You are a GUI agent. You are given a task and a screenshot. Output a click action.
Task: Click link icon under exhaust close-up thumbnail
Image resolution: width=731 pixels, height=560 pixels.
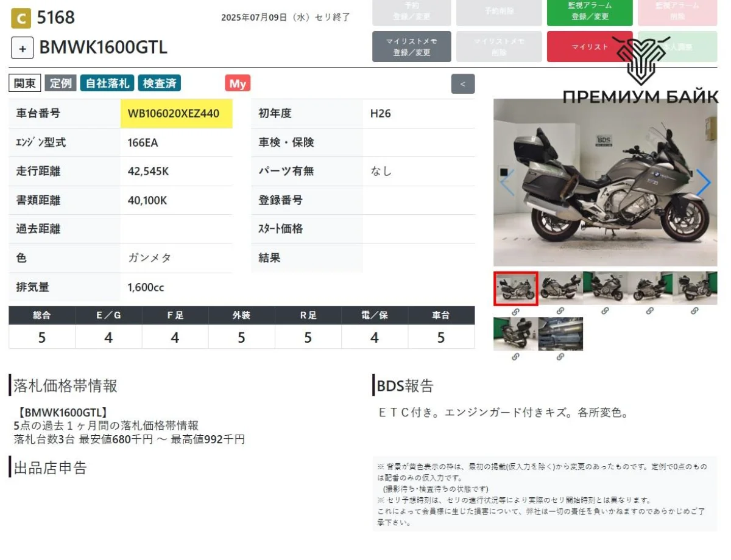560,357
